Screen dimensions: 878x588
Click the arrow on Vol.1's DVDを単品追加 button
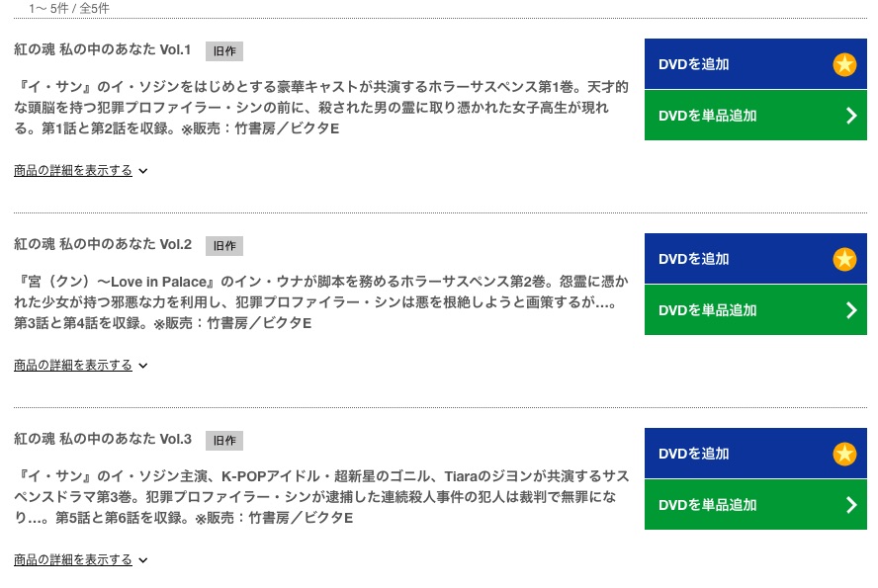[x=851, y=116]
